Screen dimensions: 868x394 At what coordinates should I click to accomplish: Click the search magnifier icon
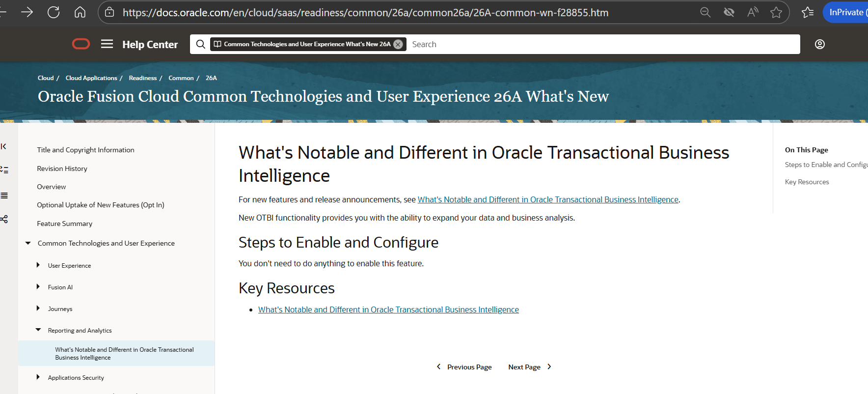[200, 44]
